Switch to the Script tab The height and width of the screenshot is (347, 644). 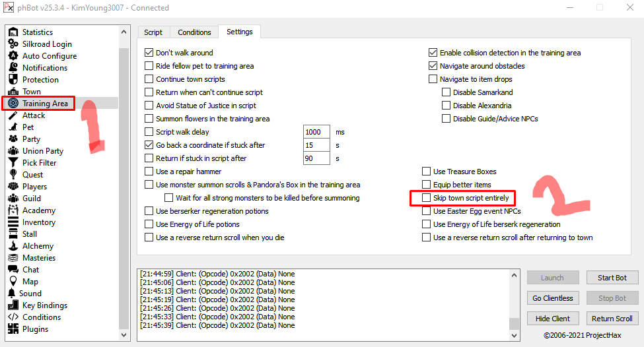point(153,32)
